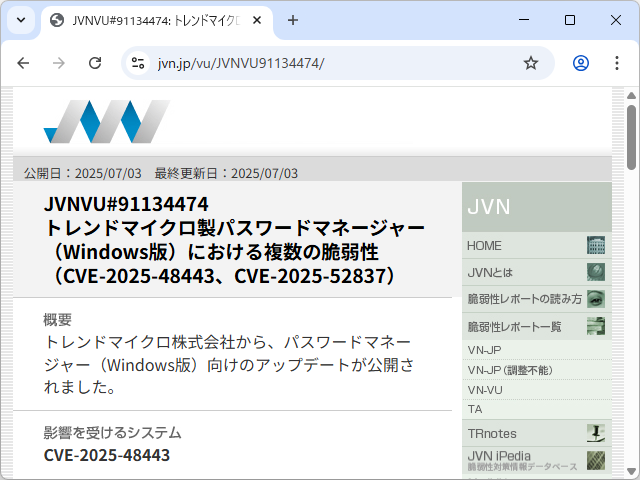Click the TRnotes pin icon

tap(596, 433)
